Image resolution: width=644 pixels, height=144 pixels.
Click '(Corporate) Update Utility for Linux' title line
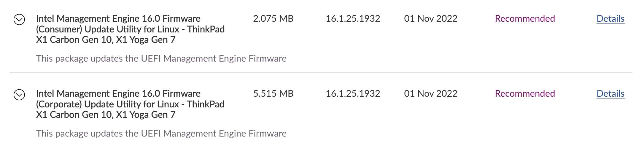[130, 104]
